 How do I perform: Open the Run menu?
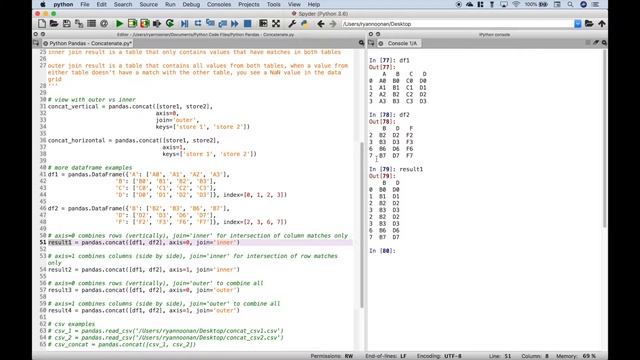[170, 4]
